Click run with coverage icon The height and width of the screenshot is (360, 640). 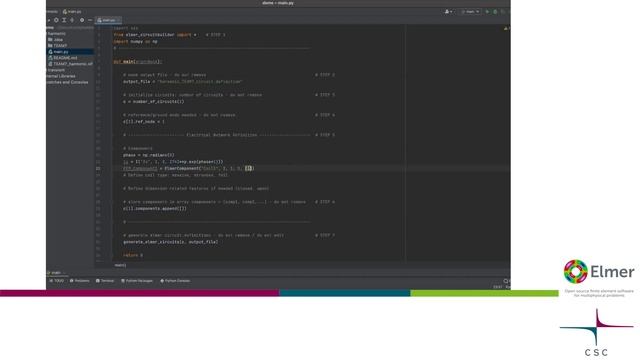tap(503, 12)
